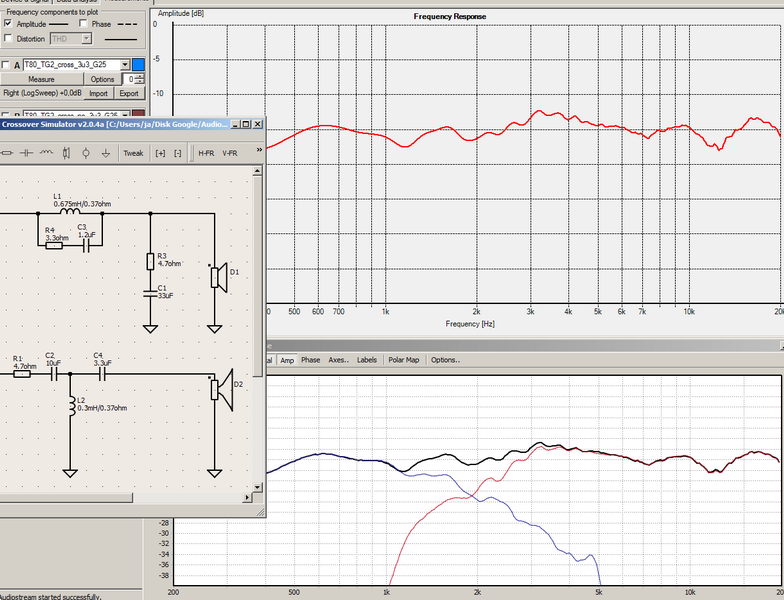The image size is (784, 600).
Task: Select capacitor C2 10uF in schematic
Action: point(54,374)
